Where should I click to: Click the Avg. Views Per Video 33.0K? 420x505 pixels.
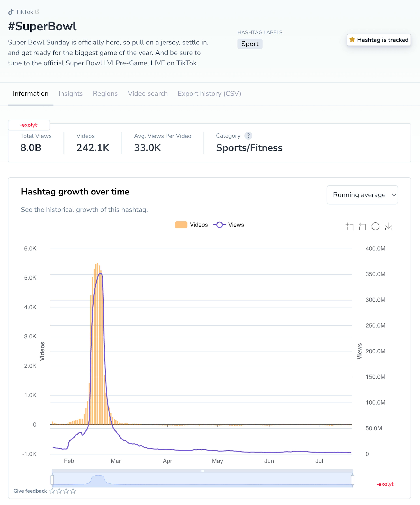pyautogui.click(x=147, y=148)
